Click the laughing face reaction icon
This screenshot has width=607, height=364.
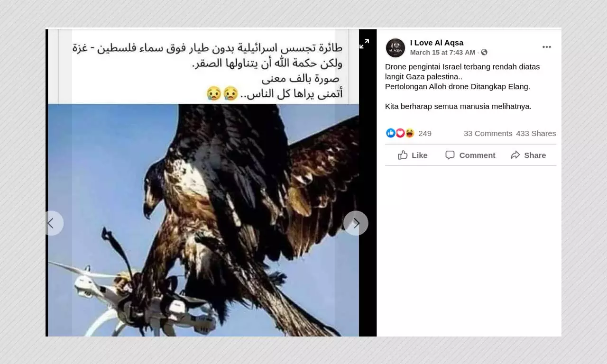[410, 133]
